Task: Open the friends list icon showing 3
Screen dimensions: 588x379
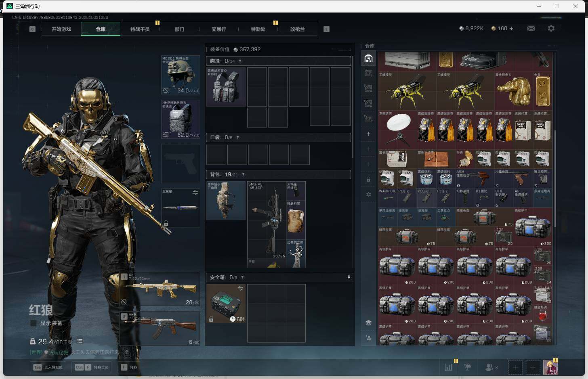Action: coord(491,367)
